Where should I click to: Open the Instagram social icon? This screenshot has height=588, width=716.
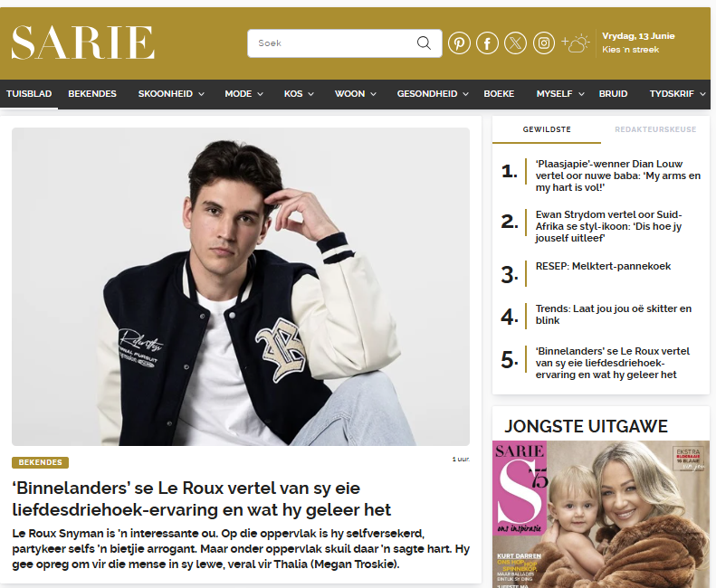pyautogui.click(x=543, y=43)
